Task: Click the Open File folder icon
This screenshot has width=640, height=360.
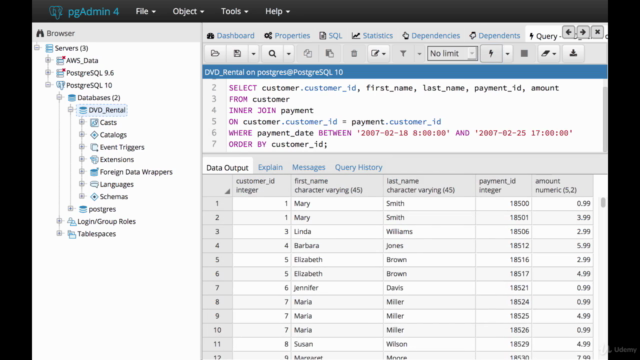Action: [215, 53]
